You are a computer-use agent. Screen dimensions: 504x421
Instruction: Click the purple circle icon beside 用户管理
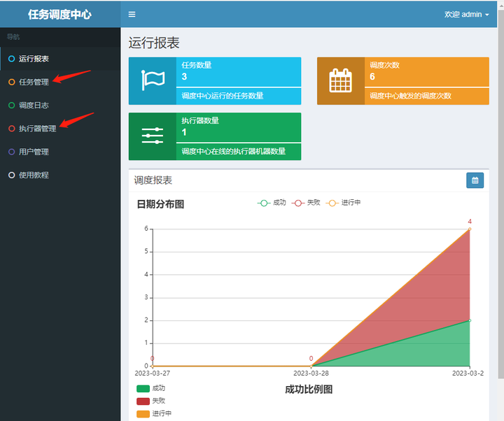click(x=12, y=152)
